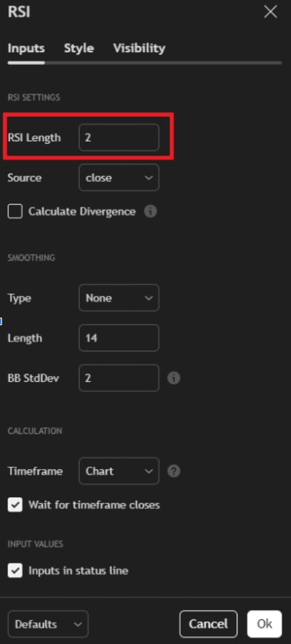Screen dimensions: 291x644
Task: Click the Cancel button
Action: click(x=208, y=624)
